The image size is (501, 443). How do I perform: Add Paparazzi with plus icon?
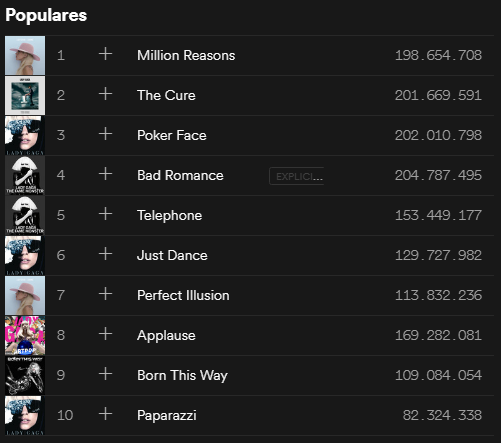(105, 414)
